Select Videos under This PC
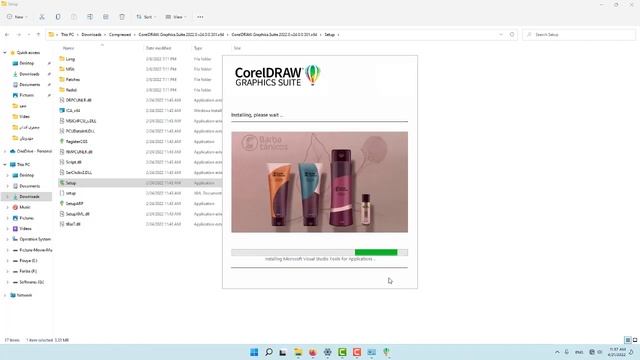This screenshot has width=640, height=360. coord(25,229)
